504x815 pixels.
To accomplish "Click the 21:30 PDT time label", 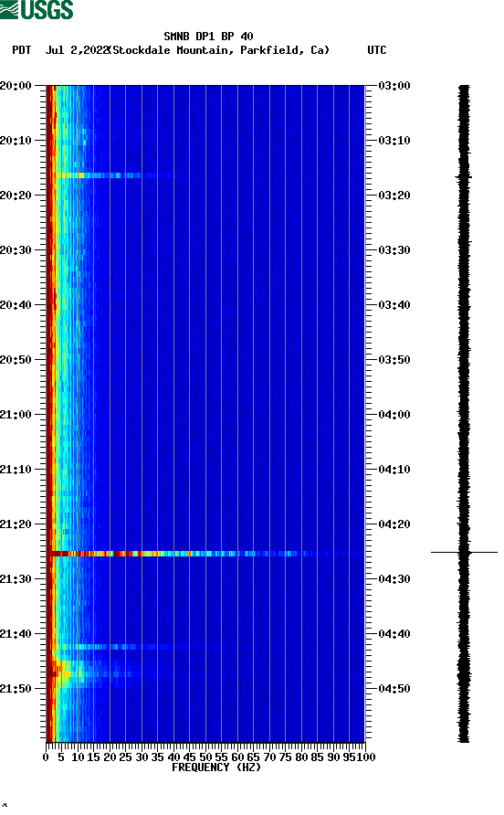I will pyautogui.click(x=16, y=579).
